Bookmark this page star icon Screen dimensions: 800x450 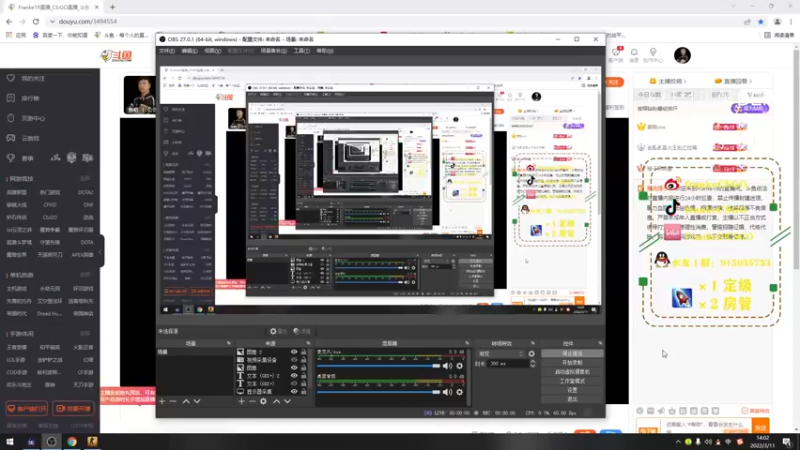click(x=761, y=21)
